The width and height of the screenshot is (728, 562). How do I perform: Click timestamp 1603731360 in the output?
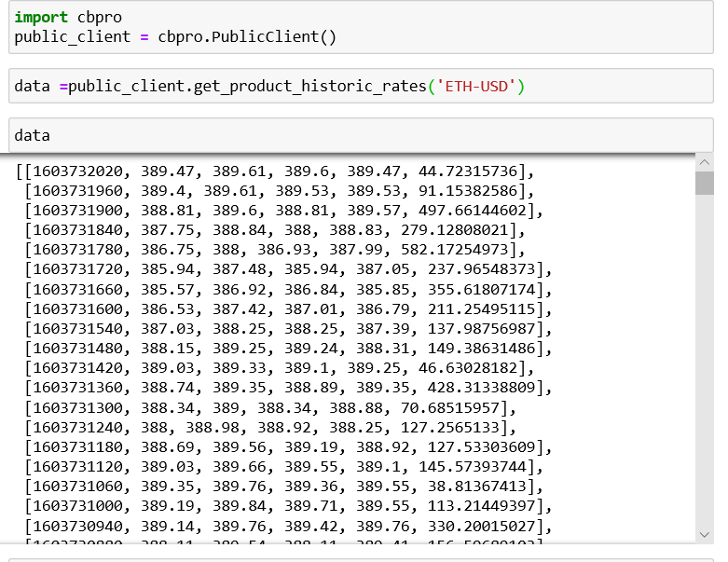coord(77,388)
